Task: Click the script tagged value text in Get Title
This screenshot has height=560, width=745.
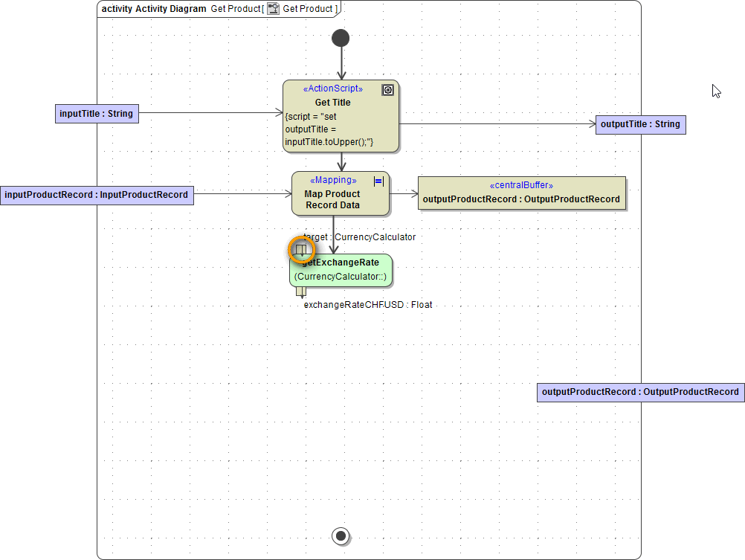Action: pos(329,129)
